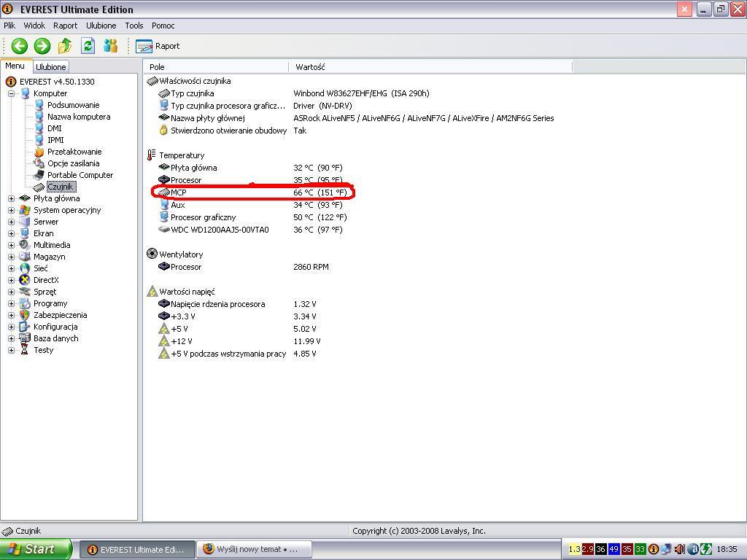This screenshot has width=747, height=560.
Task: Generate a report with Raport button
Action: (158, 46)
